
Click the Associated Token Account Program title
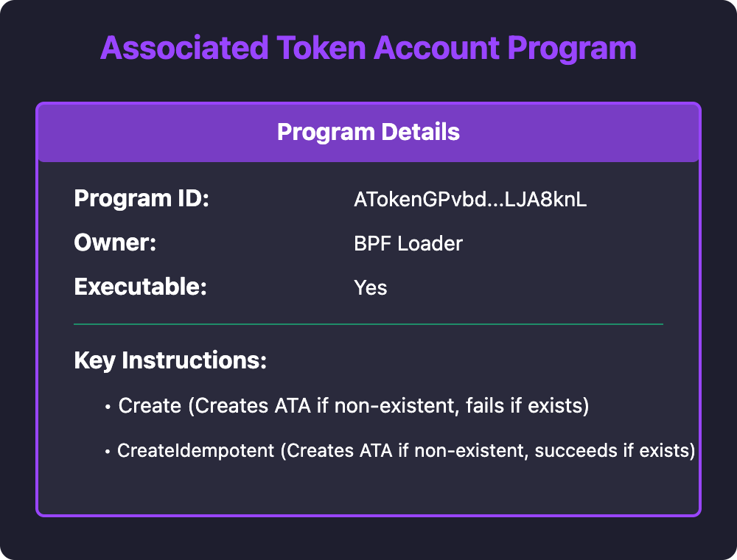368,49
